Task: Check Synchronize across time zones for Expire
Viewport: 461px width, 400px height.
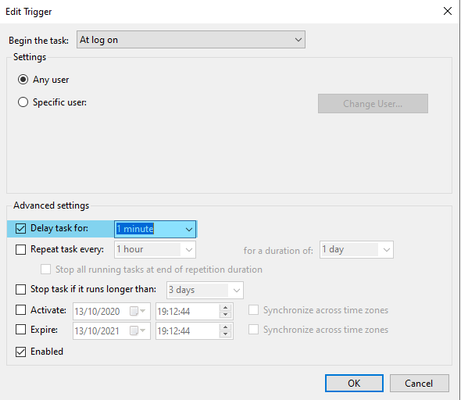Action: tap(253, 330)
